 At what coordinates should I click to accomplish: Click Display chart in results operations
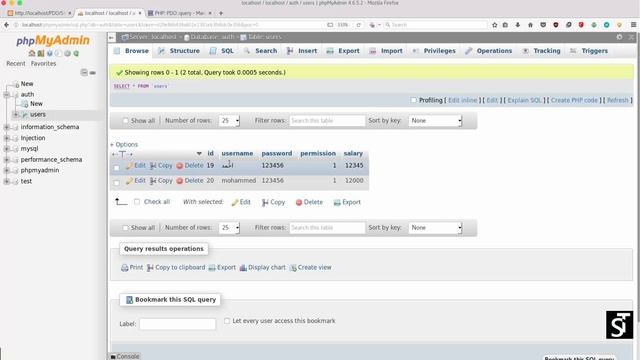point(262,267)
